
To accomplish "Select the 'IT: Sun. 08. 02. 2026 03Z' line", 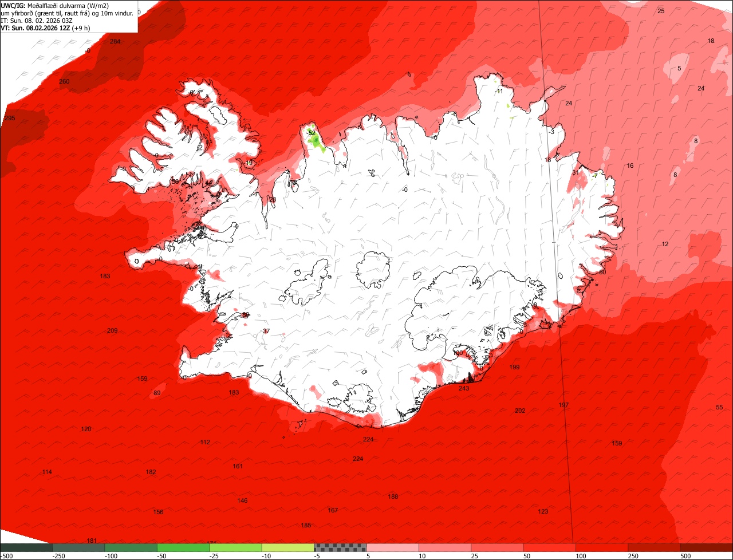I will pos(37,21).
